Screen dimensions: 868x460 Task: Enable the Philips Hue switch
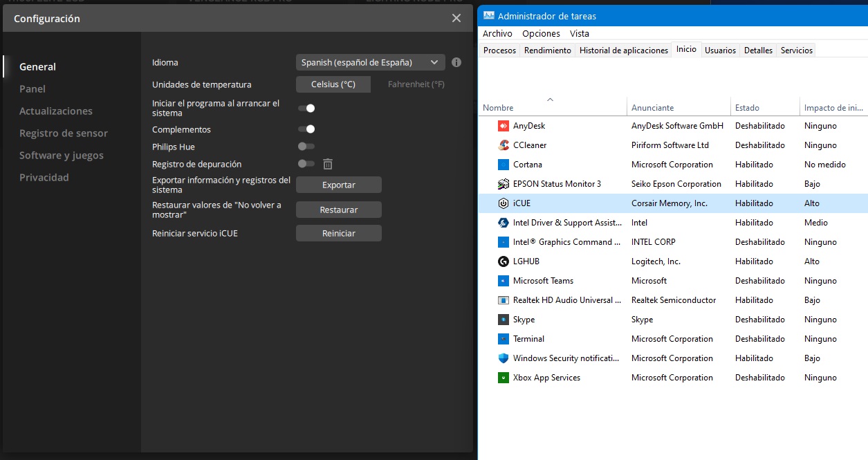(x=306, y=147)
